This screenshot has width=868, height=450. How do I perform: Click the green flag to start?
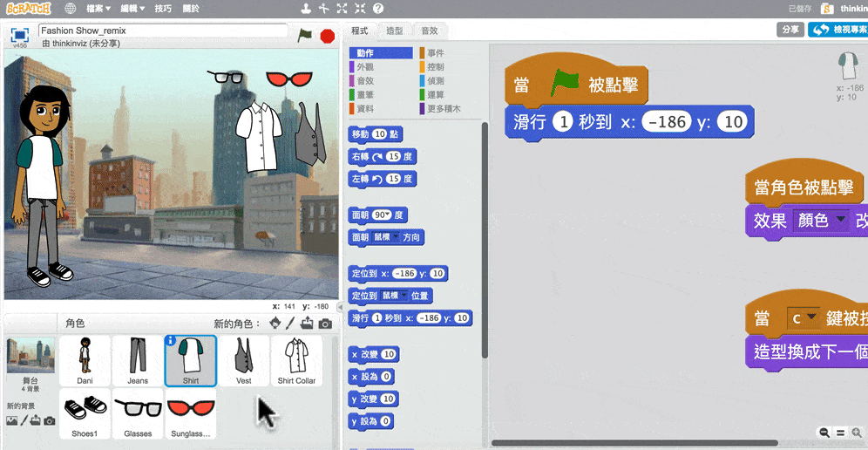304,36
